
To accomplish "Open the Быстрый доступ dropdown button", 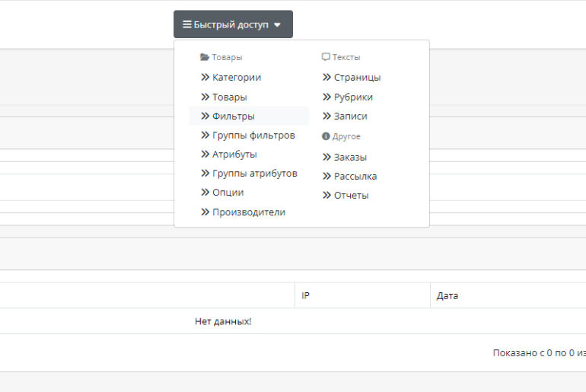I will click(x=232, y=24).
